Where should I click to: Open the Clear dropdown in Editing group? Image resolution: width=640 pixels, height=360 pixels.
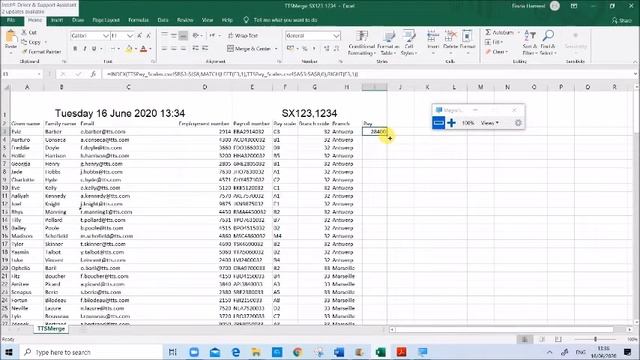(x=497, y=52)
